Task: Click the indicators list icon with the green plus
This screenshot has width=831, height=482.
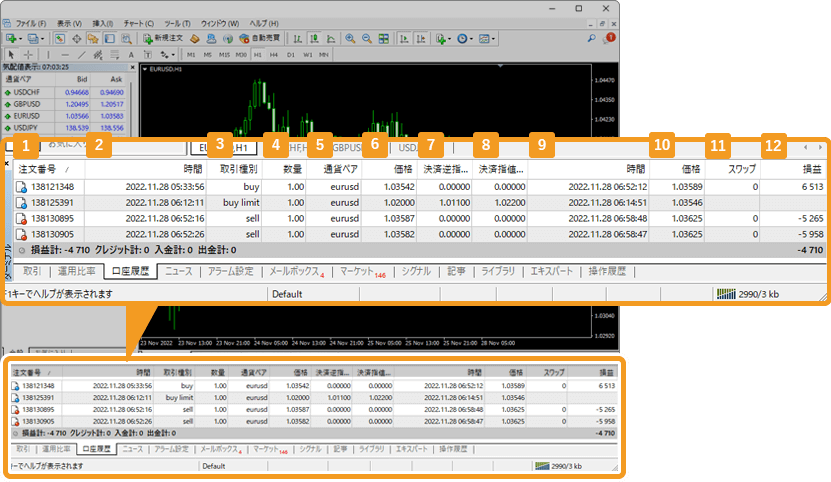Action: [x=441, y=38]
